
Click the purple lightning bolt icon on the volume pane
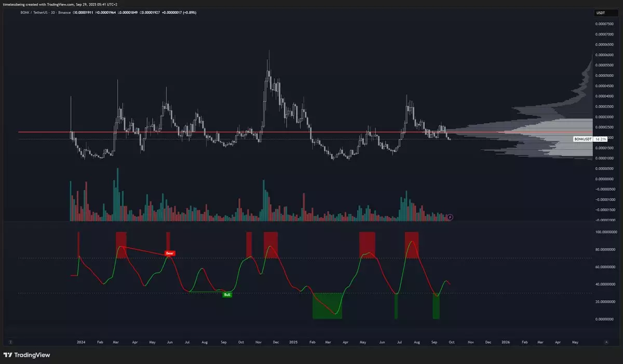coord(450,217)
